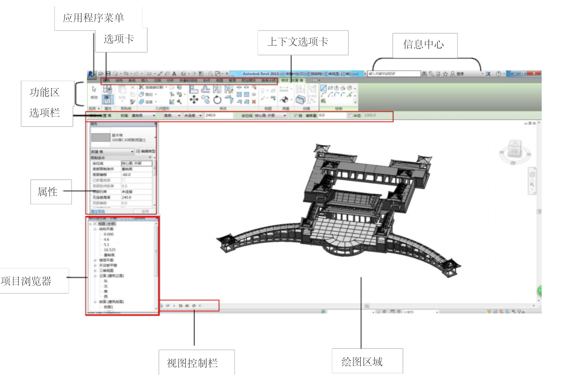
Task: Click the 编辑类型 edit type button
Action: pyautogui.click(x=146, y=152)
